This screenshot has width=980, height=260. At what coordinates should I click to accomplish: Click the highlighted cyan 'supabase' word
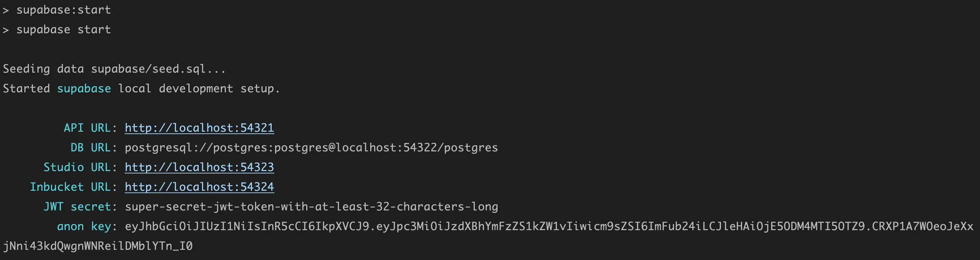pos(84,89)
